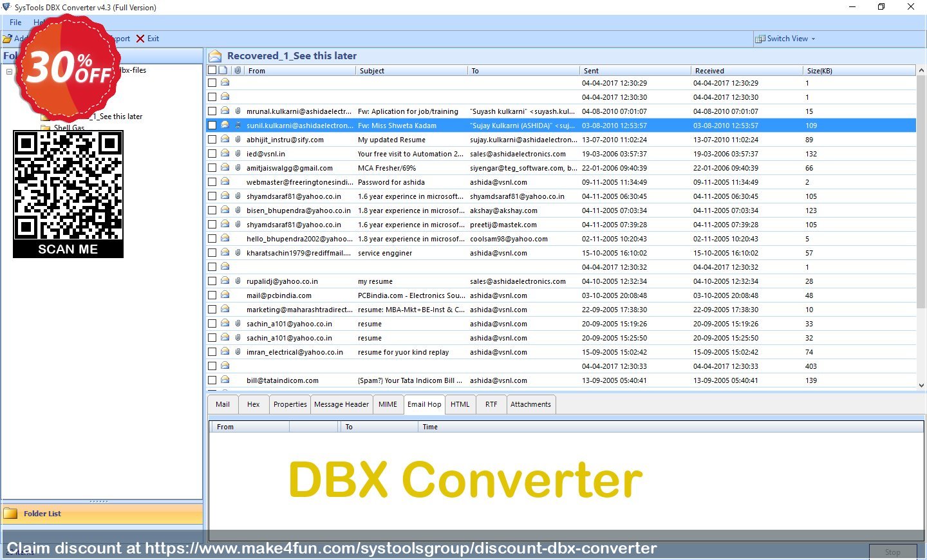Check the amitjaiswalgg@gmail.com row checkbox
The height and width of the screenshot is (560, 927).
pos(212,168)
